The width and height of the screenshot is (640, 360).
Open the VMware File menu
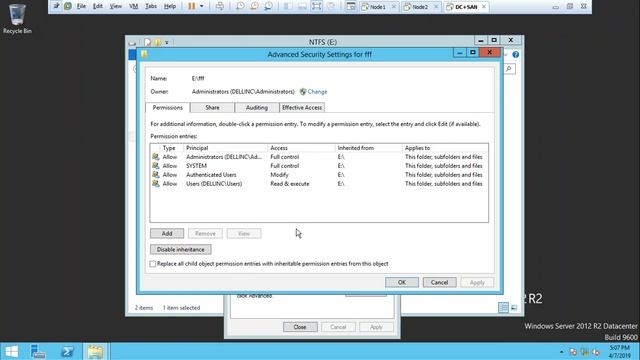point(81,6)
